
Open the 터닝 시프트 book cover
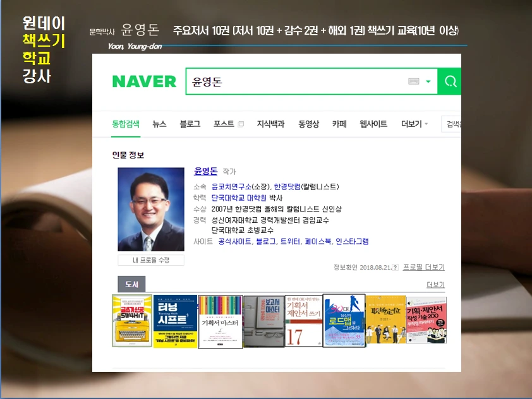pyautogui.click(x=175, y=321)
